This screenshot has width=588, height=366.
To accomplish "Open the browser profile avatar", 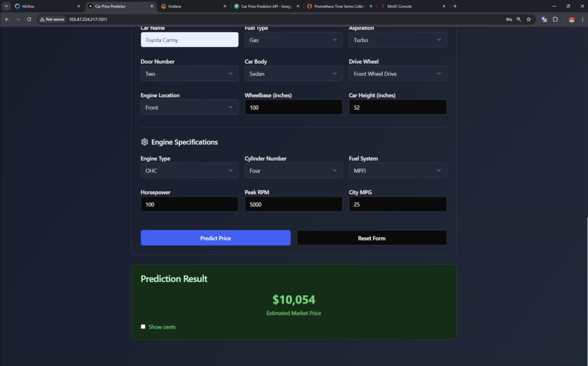I will point(571,19).
